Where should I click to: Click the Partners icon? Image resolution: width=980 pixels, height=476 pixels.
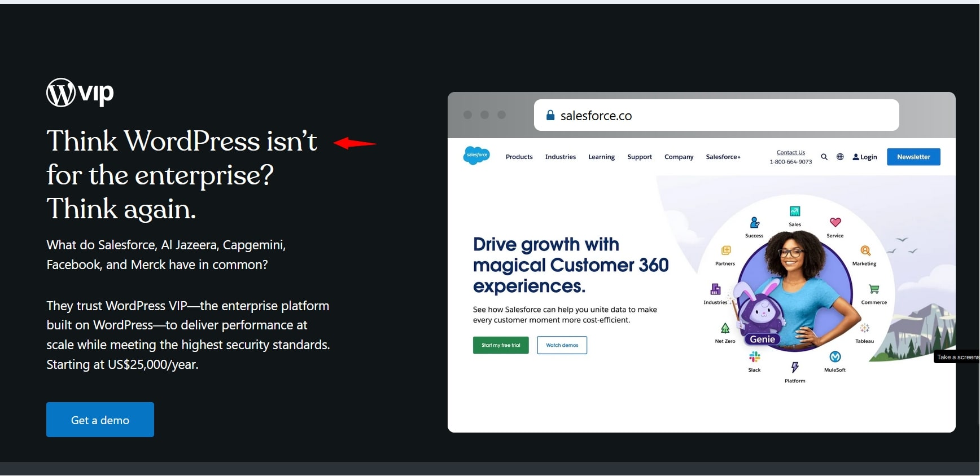pyautogui.click(x=726, y=250)
